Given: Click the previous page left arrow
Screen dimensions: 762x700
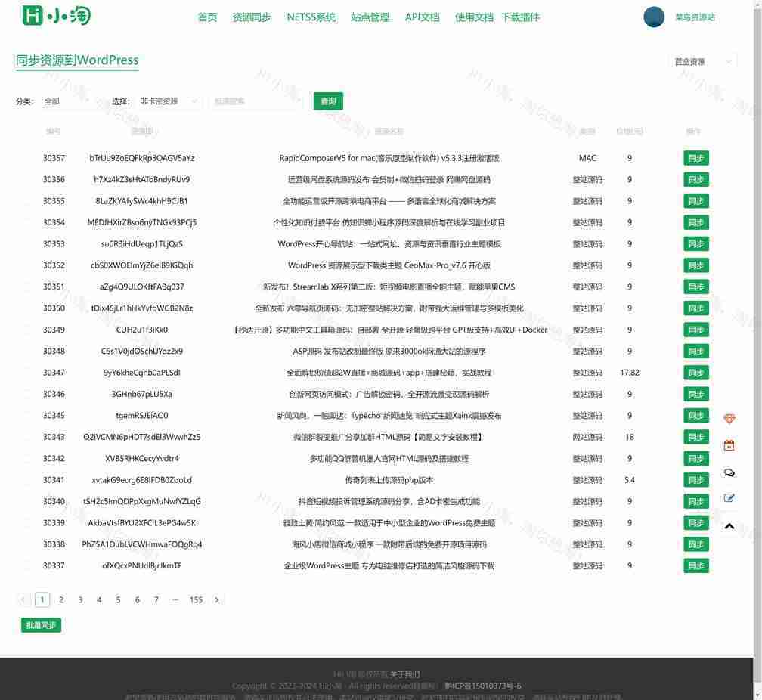Looking at the screenshot, I should pyautogui.click(x=23, y=600).
